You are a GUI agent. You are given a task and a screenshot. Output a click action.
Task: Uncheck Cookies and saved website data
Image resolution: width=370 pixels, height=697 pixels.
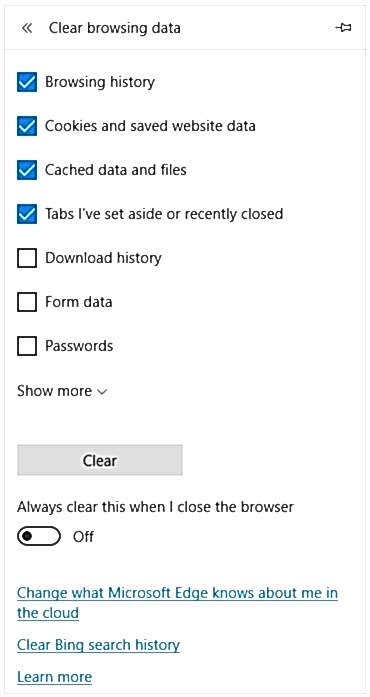pyautogui.click(x=27, y=126)
